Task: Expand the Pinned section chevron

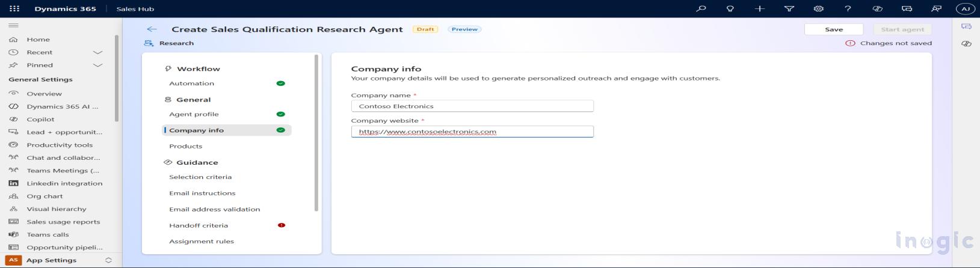Action: pyautogui.click(x=97, y=65)
